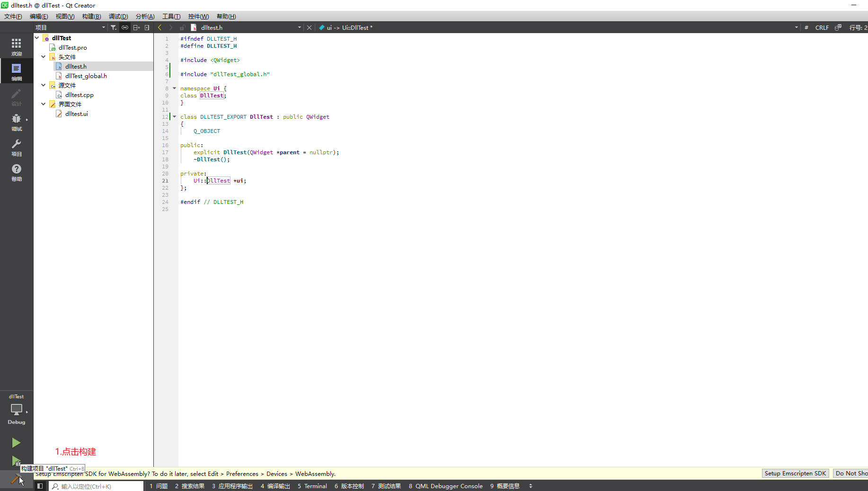This screenshot has height=491, width=868.
Task: Go back in navigation history
Action: [x=159, y=27]
